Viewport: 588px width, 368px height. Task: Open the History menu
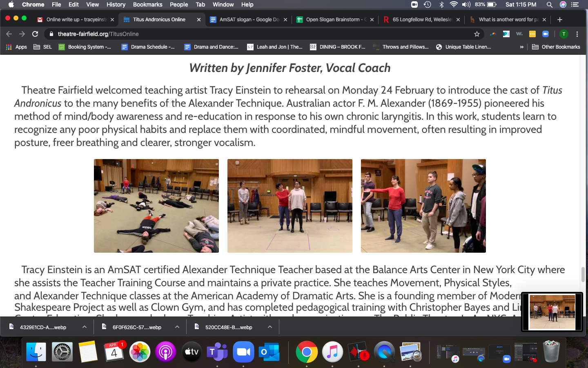click(116, 4)
